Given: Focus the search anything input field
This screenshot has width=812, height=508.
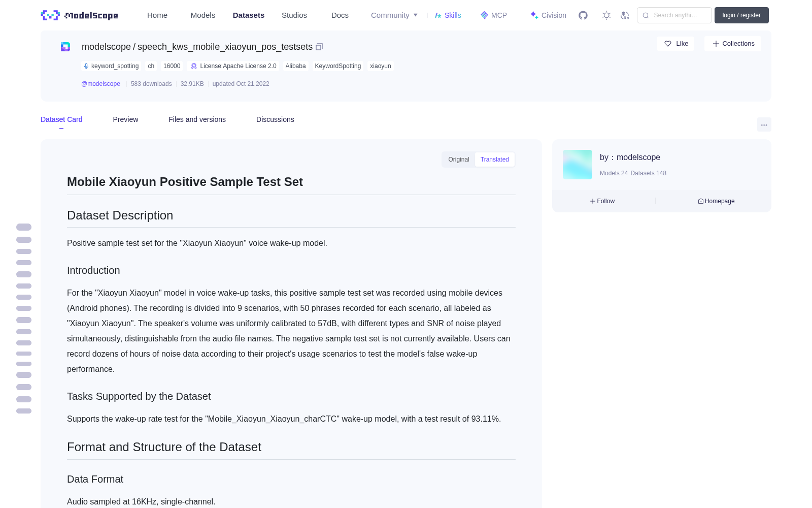Looking at the screenshot, I should [674, 15].
